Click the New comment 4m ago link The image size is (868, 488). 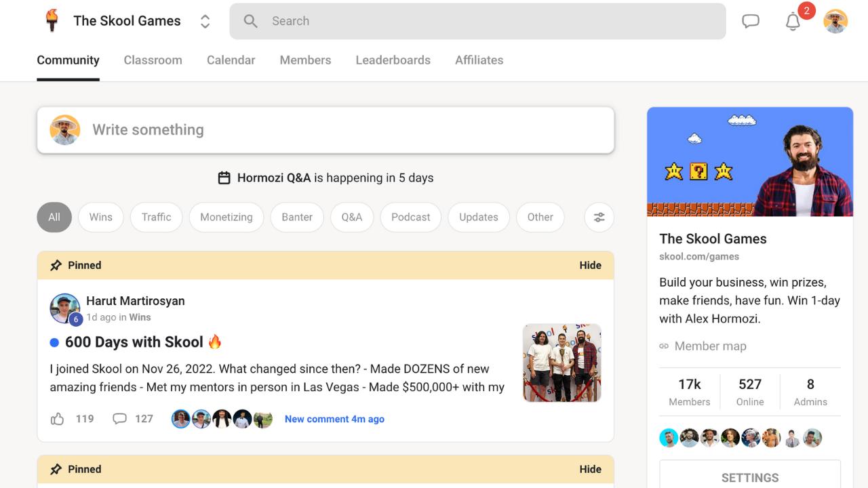click(x=334, y=419)
